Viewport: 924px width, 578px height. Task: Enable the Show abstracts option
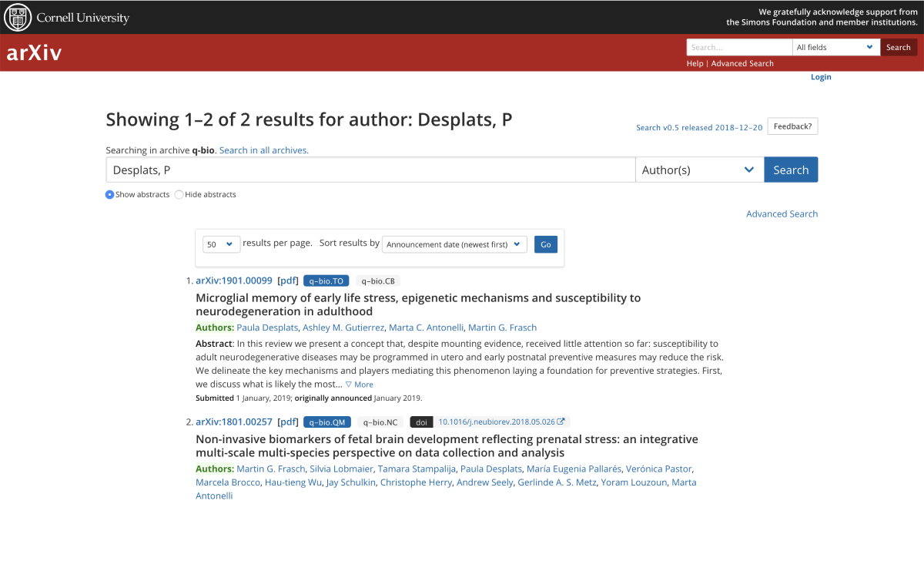109,194
